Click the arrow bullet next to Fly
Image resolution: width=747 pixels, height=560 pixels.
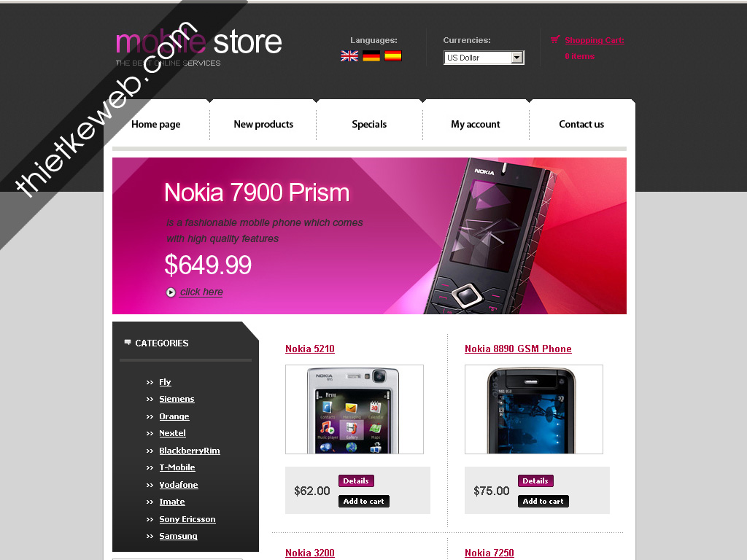coord(150,382)
